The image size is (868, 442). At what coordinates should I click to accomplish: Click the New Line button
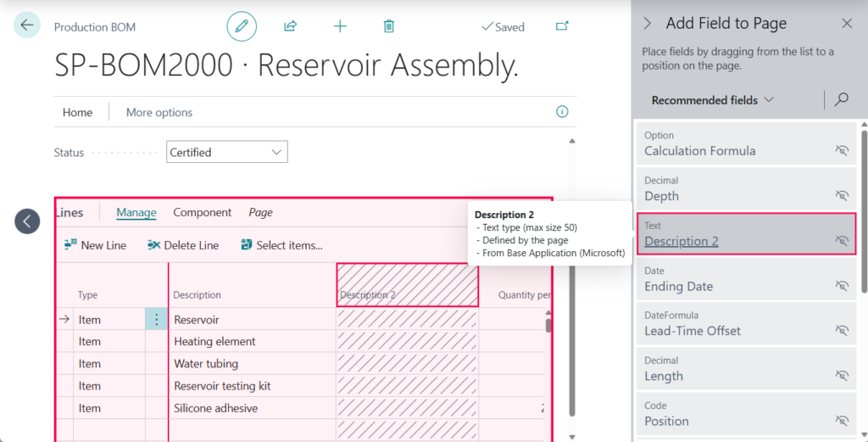click(95, 245)
